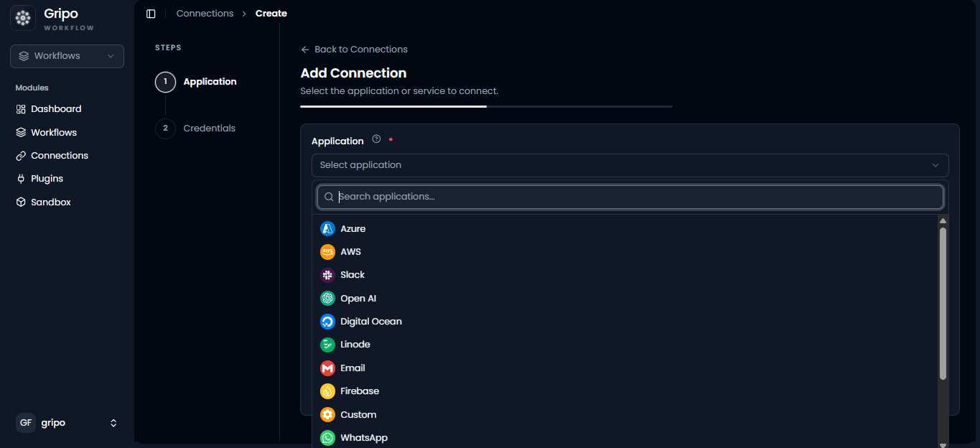
Task: Pick the Slack application icon
Action: point(327,275)
